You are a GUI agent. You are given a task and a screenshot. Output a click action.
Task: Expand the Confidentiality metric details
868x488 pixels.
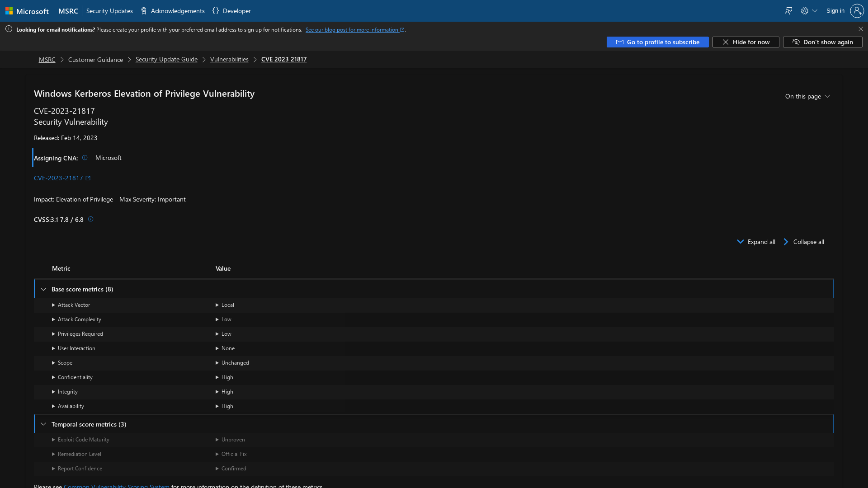click(x=72, y=377)
